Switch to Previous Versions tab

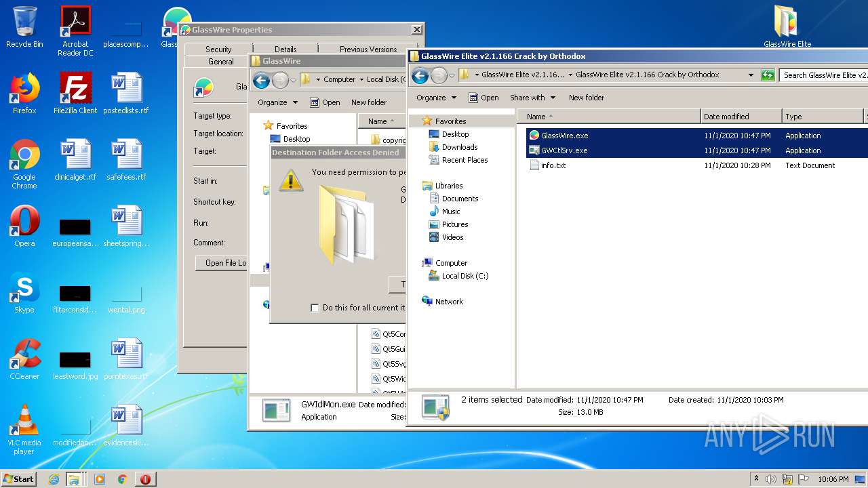[x=368, y=49]
